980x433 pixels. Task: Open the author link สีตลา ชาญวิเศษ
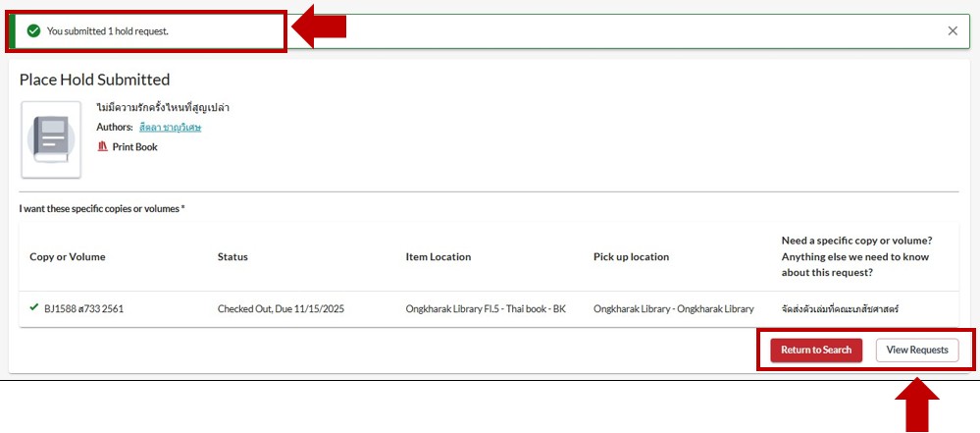tap(170, 127)
